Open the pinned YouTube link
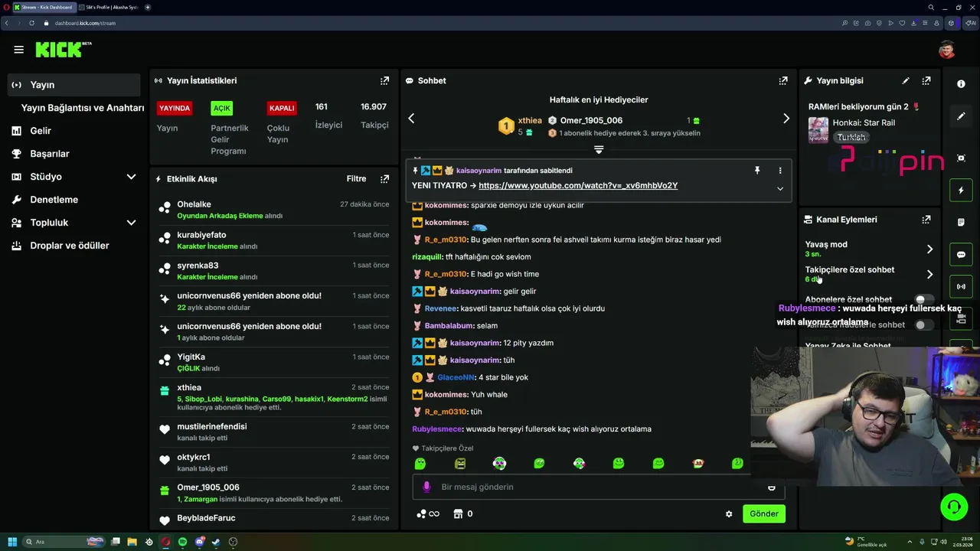 coord(578,186)
